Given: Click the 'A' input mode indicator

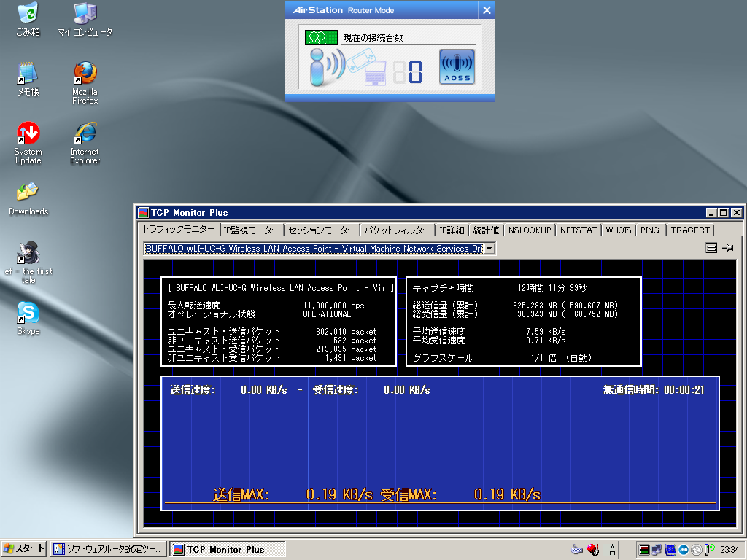Looking at the screenshot, I should point(613,550).
